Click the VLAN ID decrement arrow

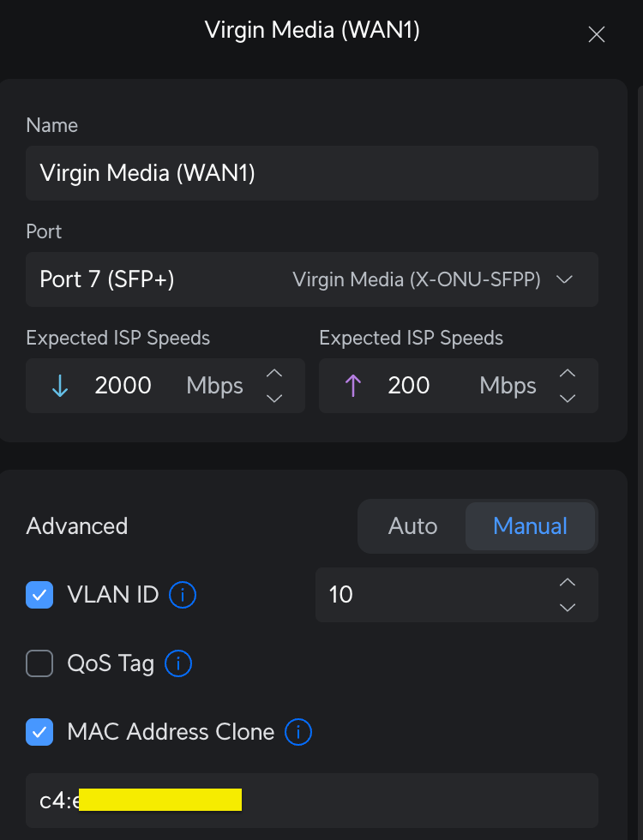[568, 608]
